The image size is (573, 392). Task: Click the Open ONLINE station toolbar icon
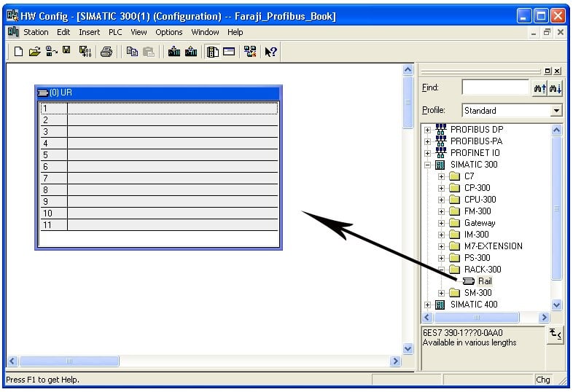pyautogui.click(x=51, y=52)
